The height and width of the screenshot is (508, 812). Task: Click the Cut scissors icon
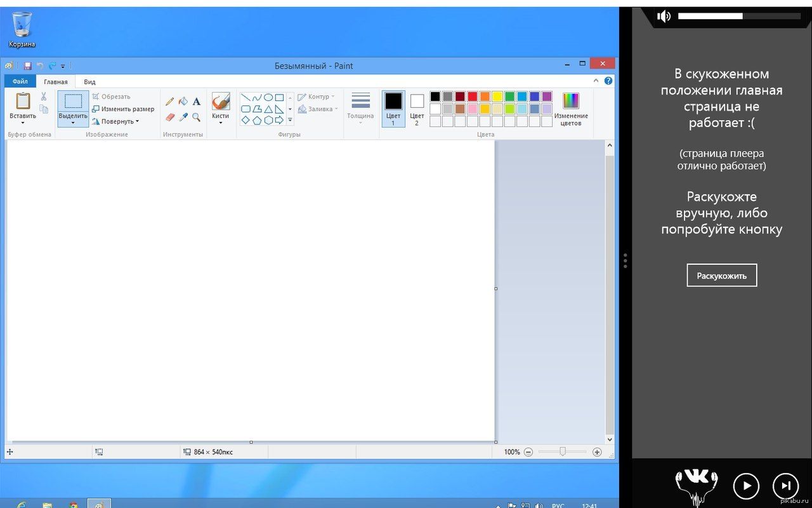point(44,97)
